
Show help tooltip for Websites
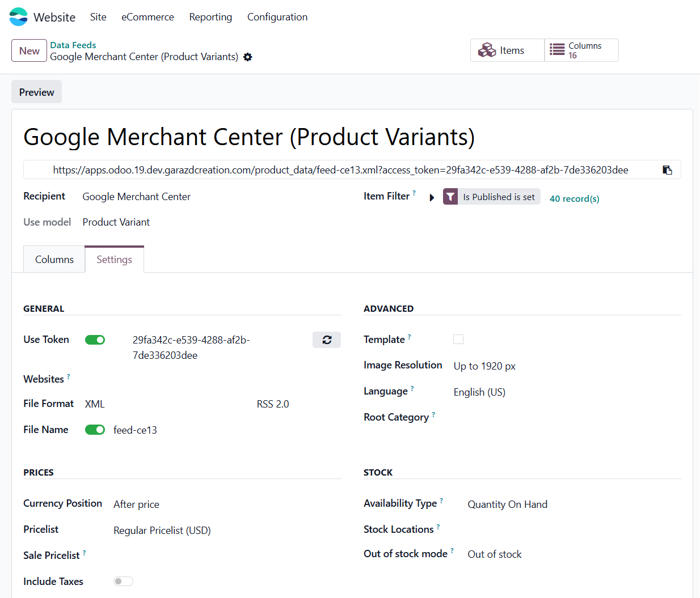(x=69, y=376)
